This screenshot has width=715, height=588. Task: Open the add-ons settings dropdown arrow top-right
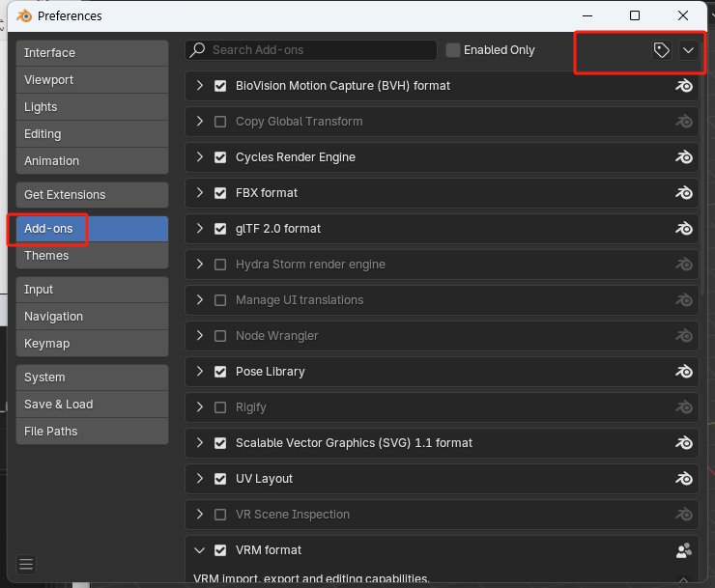pos(688,50)
